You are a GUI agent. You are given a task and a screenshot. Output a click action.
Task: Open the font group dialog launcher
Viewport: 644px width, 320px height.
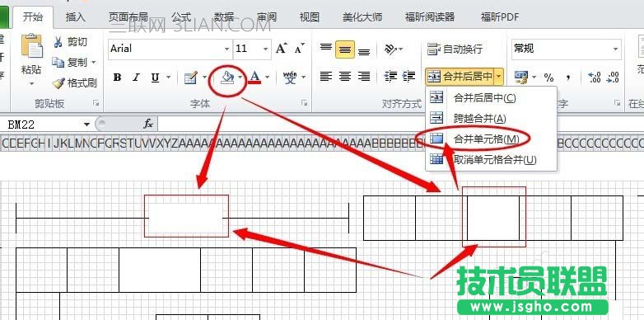click(305, 103)
